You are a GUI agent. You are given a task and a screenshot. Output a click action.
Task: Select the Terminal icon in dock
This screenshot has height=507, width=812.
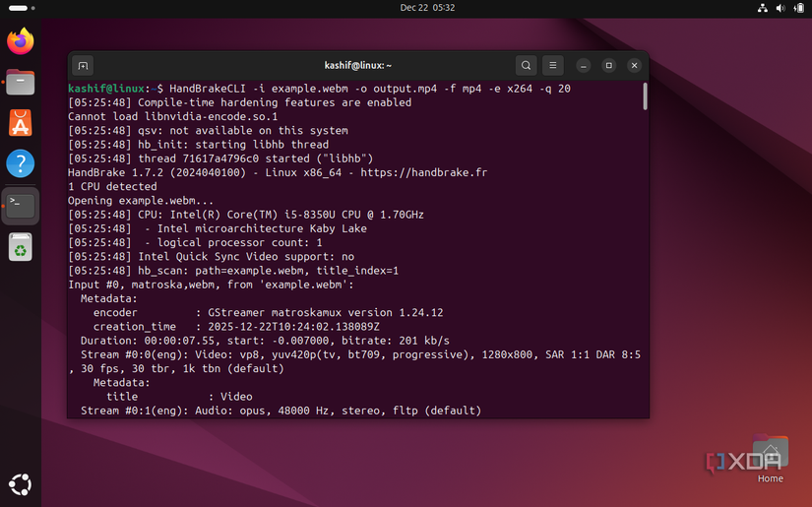21,206
